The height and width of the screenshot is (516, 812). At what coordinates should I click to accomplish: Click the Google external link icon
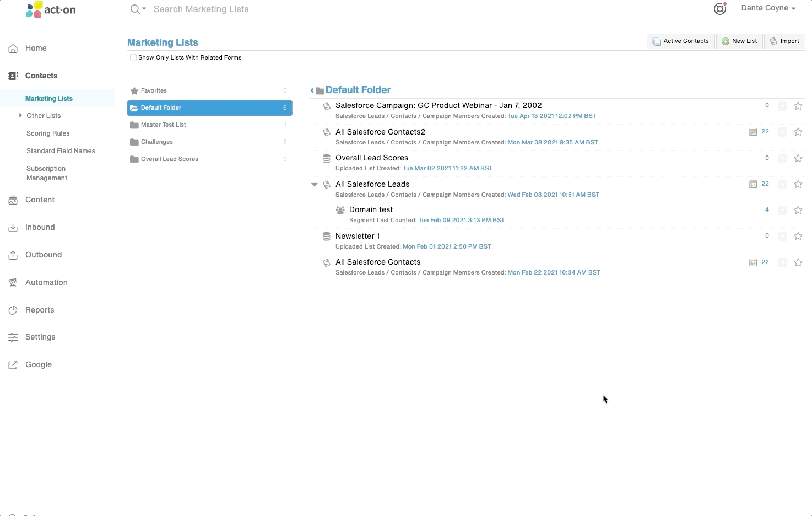click(x=13, y=365)
